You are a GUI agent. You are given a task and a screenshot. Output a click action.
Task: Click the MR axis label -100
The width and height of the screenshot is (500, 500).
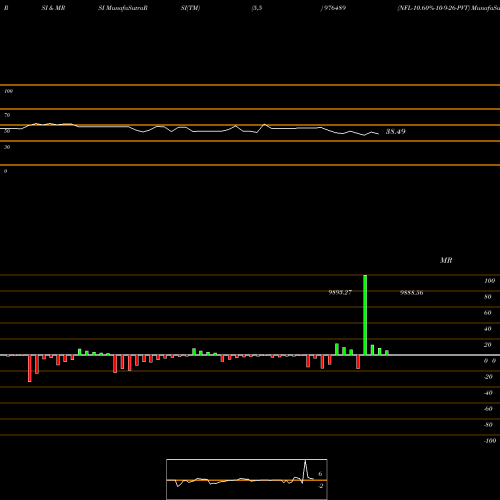[490, 441]
